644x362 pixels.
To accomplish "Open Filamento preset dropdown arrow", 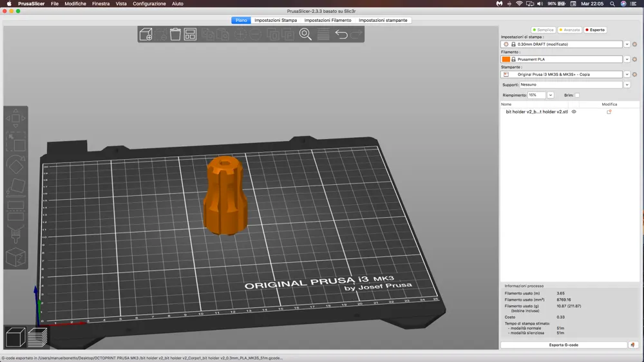I will pos(627,59).
